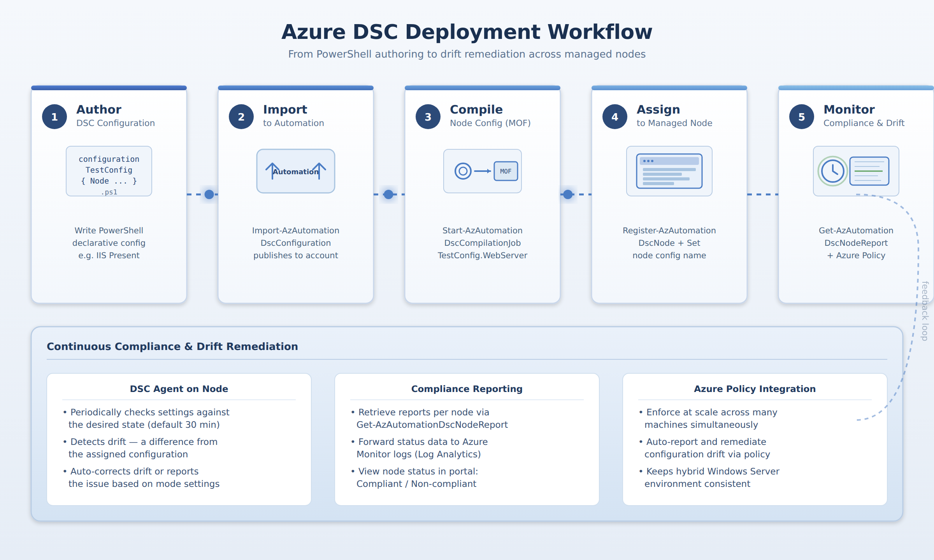Screen dimensions: 934x560
Task: Click the 'Enforce at scale across many' bullet
Action: 708,412
